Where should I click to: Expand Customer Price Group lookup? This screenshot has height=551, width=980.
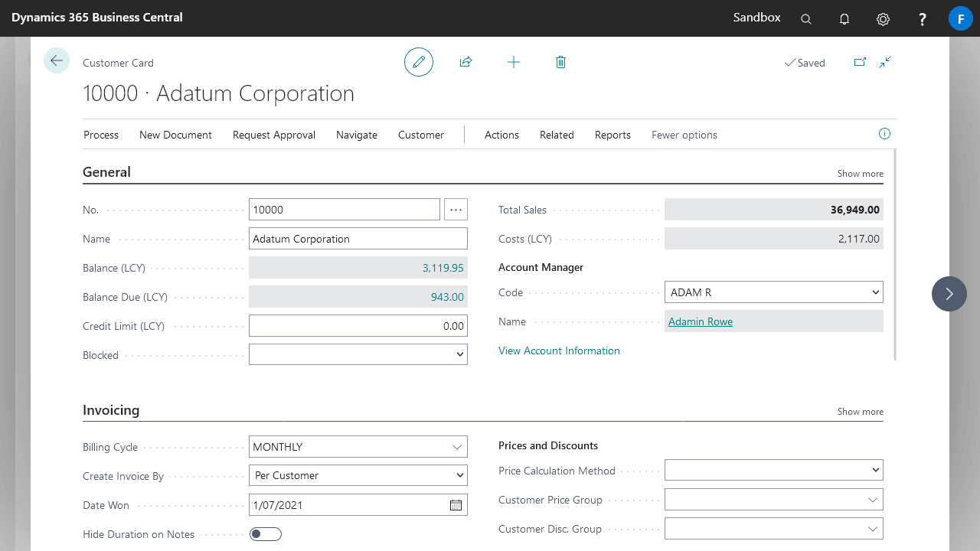click(x=873, y=500)
